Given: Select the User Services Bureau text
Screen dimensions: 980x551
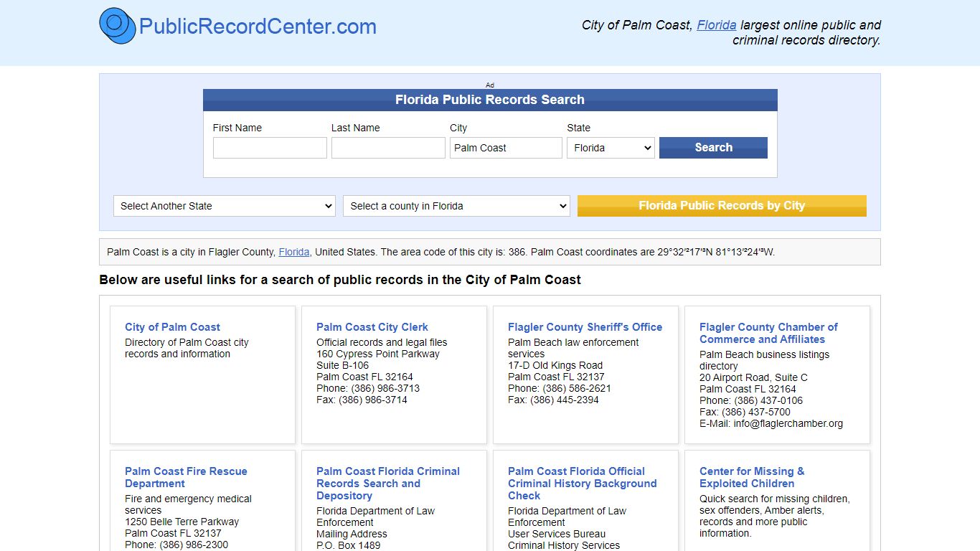Looking at the screenshot, I should pos(557,534).
